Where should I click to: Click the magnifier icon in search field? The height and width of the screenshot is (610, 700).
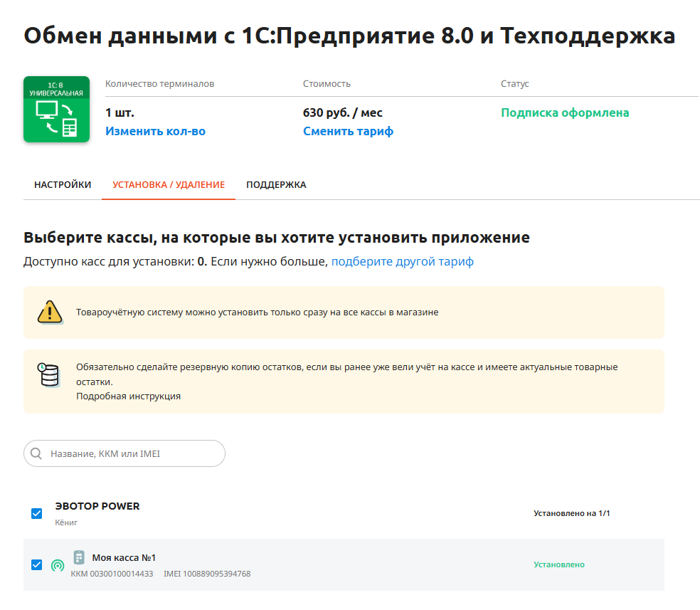click(x=36, y=453)
